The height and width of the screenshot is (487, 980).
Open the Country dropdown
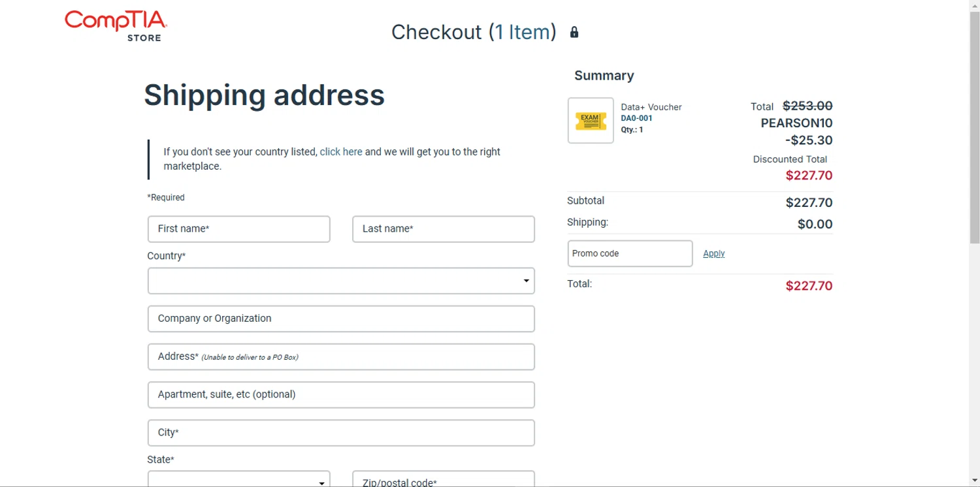point(341,281)
